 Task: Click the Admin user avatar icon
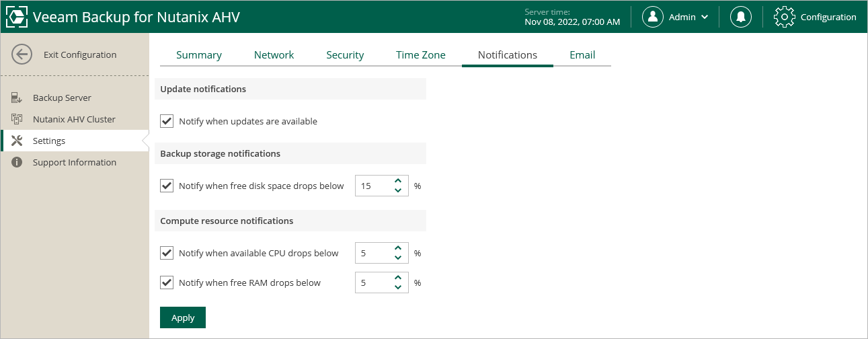653,17
